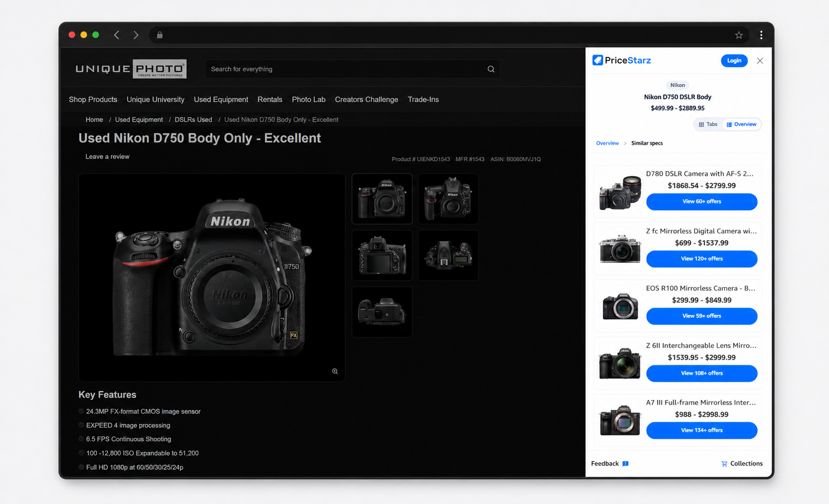This screenshot has width=829, height=504.
Task: Click 6.5 FPS Continuous Shooting feature
Action: [128, 439]
